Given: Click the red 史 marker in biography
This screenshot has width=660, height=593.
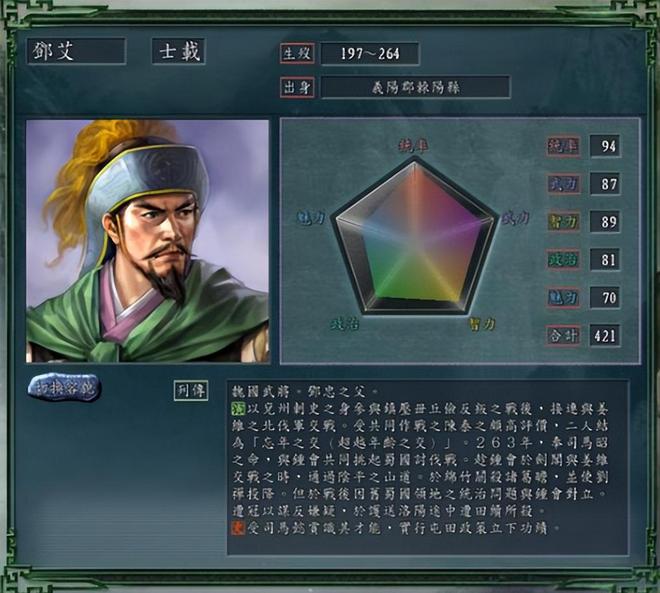Looking at the screenshot, I should (x=238, y=528).
